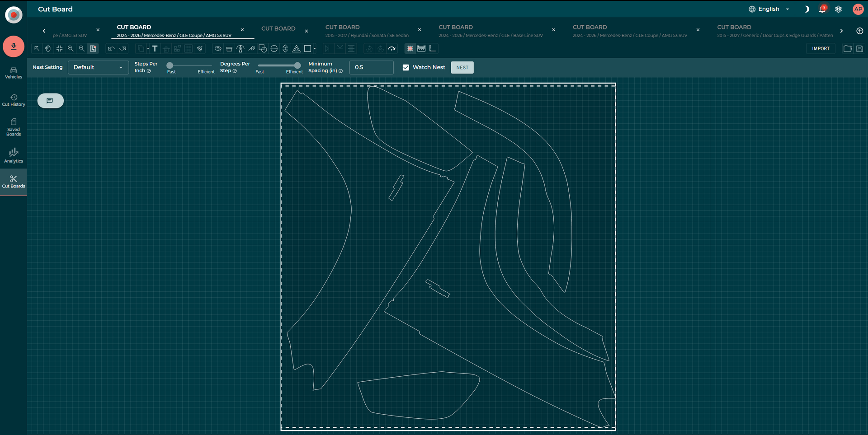Open Cut History in sidebar
This screenshot has width=868, height=435.
coord(14,100)
